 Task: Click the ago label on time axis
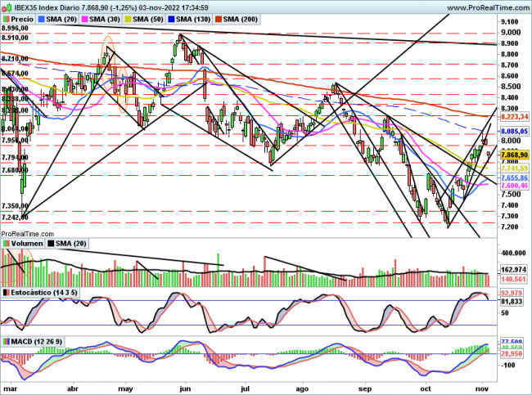click(302, 388)
